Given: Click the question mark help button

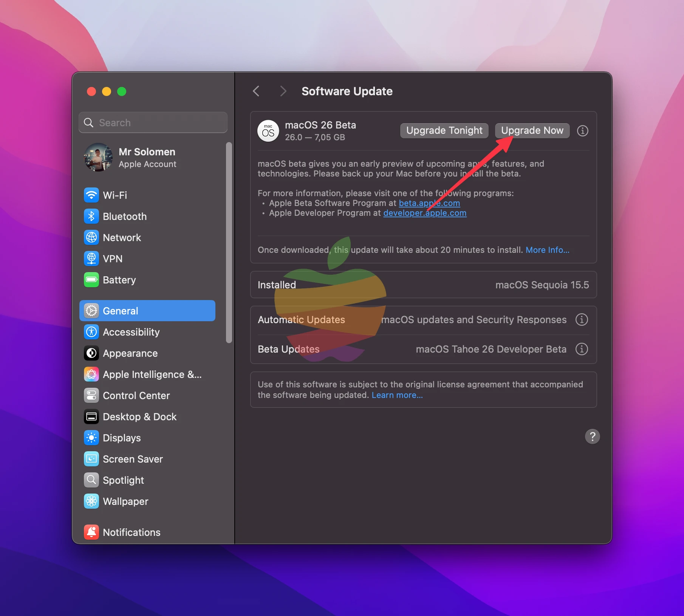Looking at the screenshot, I should pyautogui.click(x=592, y=437).
